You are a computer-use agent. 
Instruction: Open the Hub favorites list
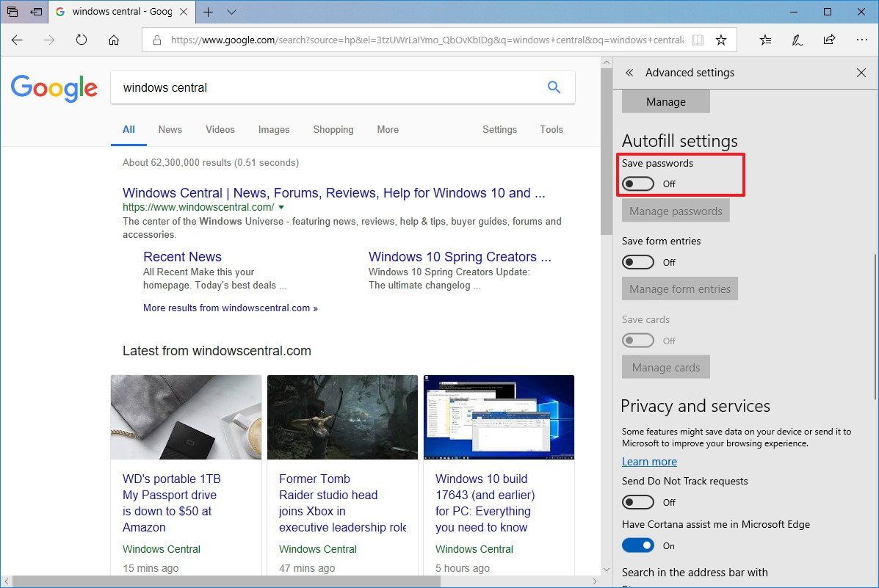765,40
